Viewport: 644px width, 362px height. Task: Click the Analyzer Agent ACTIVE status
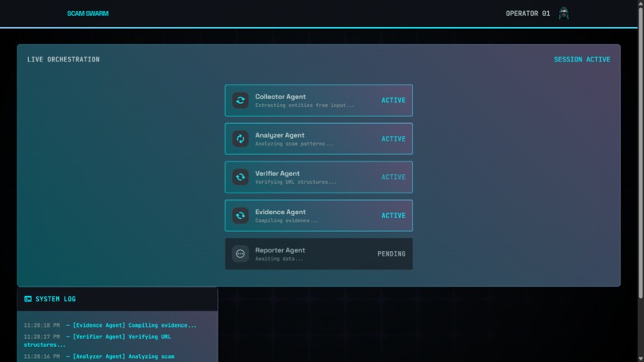pyautogui.click(x=393, y=139)
